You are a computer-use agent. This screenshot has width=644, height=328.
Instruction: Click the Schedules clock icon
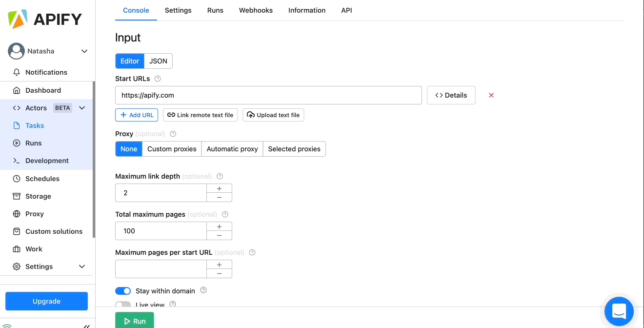coord(17,179)
